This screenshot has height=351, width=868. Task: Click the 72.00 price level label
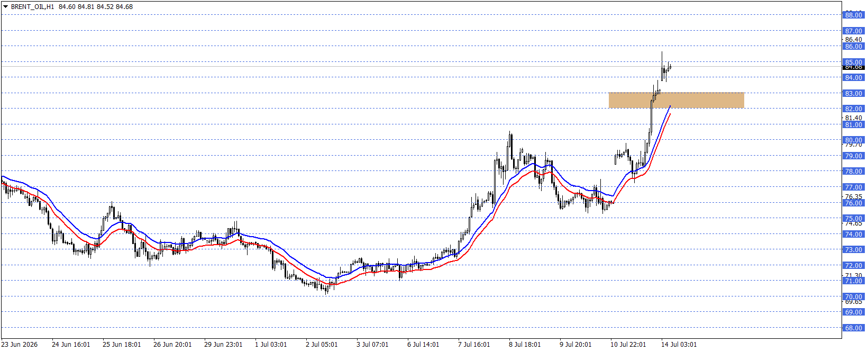[x=853, y=266]
